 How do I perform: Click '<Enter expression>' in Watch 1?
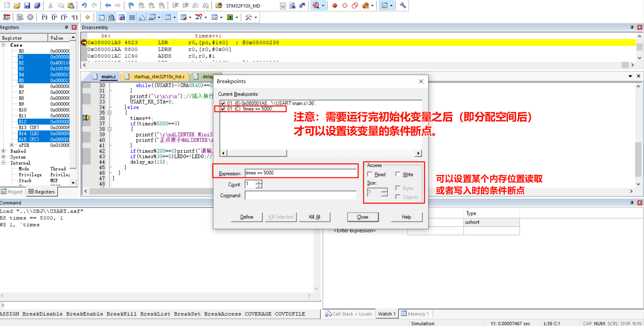click(x=354, y=231)
